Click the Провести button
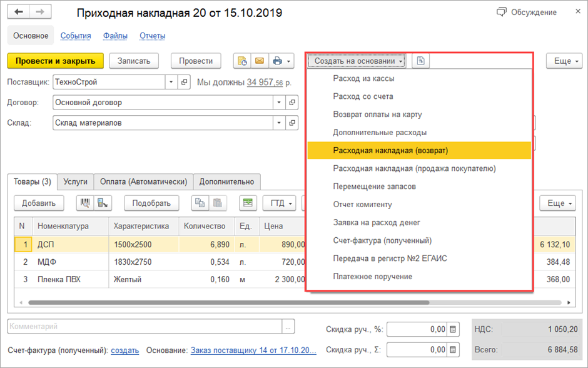Viewport: 588px width, 368px height. [x=196, y=61]
